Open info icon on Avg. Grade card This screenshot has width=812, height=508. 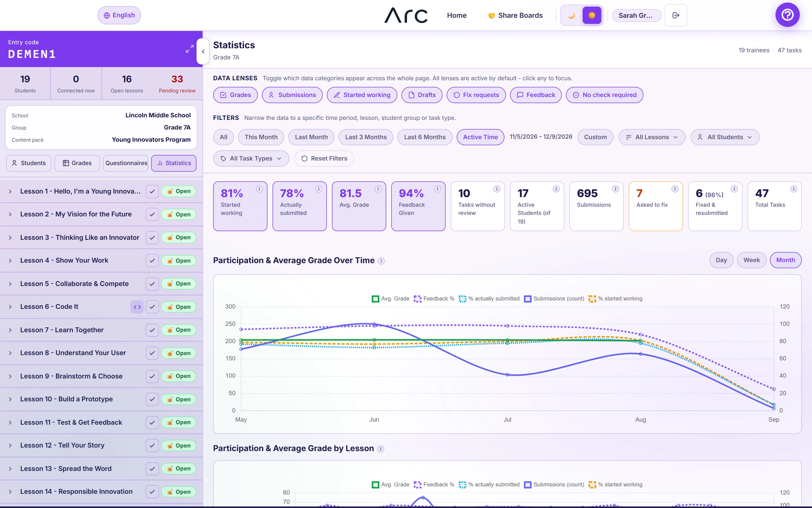378,189
